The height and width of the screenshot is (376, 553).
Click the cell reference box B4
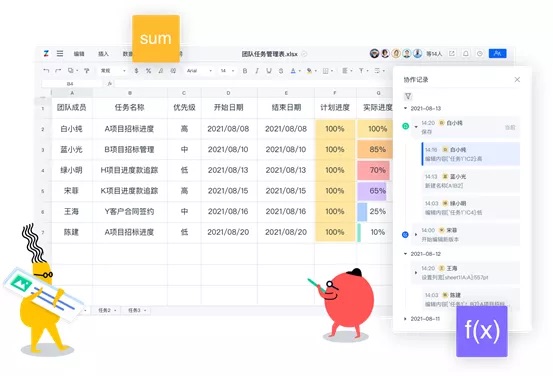coord(71,84)
